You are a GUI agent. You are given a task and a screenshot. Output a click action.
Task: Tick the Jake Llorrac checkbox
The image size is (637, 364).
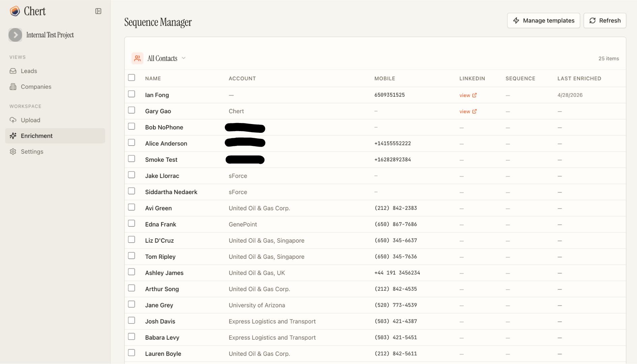point(131,175)
